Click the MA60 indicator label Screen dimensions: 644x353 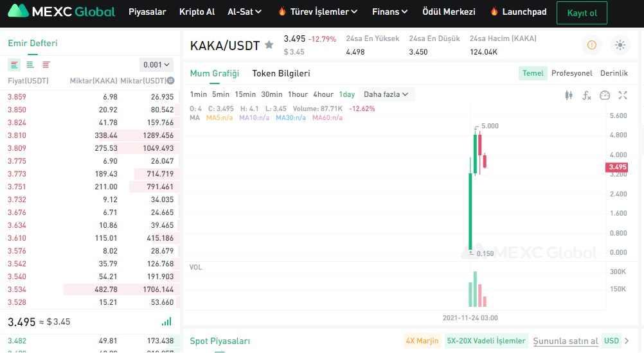[327, 117]
